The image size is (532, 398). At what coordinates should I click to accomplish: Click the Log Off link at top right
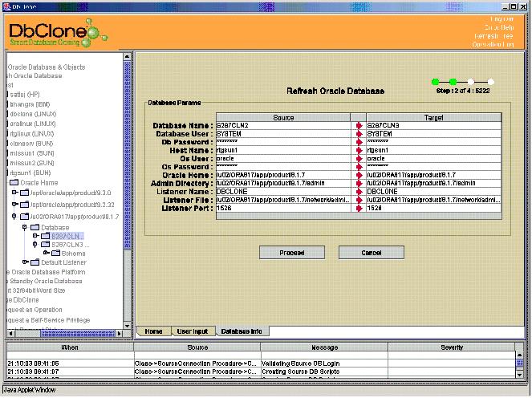[502, 19]
